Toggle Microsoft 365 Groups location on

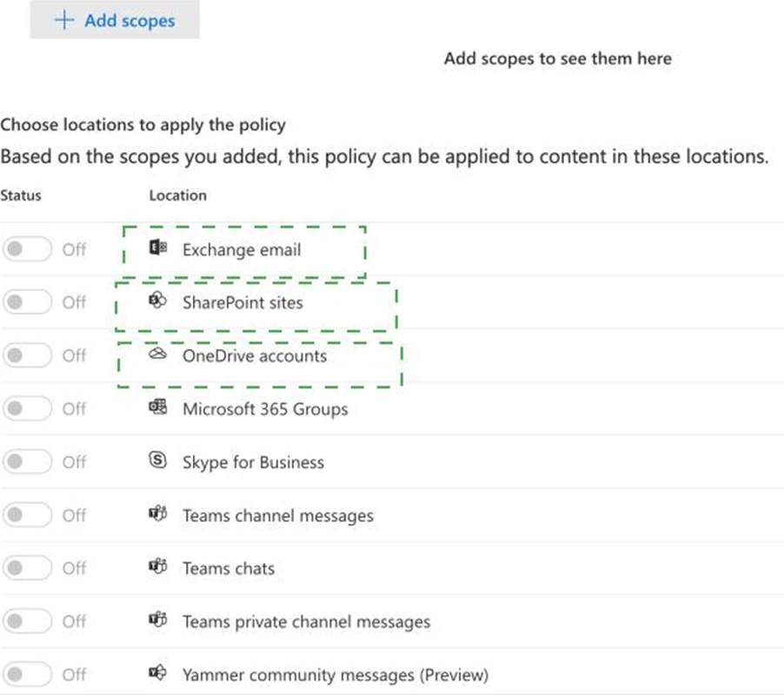(x=27, y=408)
